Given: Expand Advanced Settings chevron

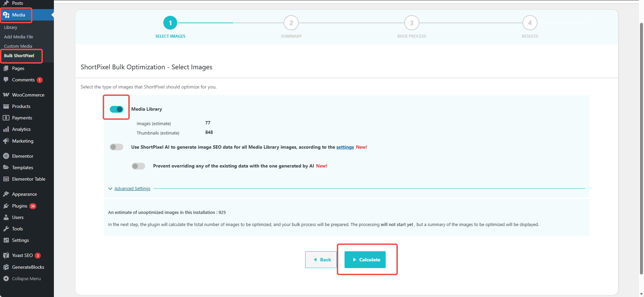Looking at the screenshot, I should click(110, 189).
